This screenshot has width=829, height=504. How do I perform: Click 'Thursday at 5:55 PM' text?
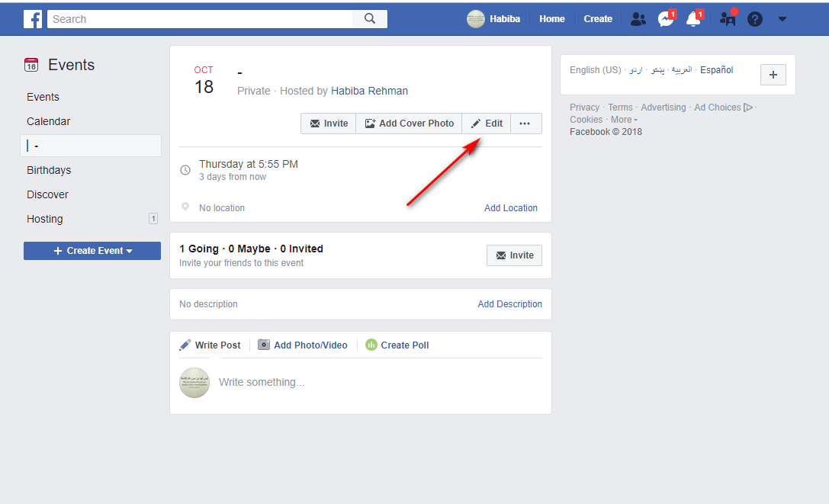[249, 164]
